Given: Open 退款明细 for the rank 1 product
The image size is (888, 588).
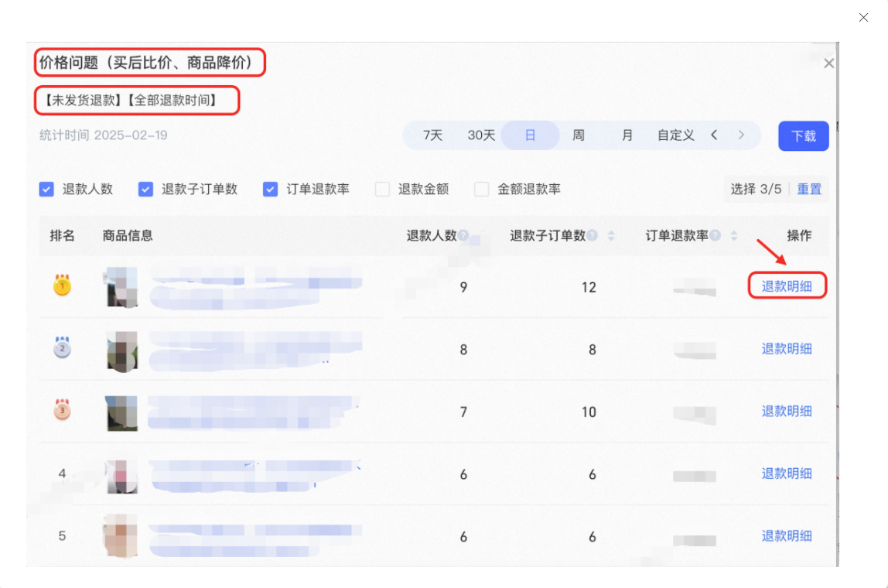Looking at the screenshot, I should click(787, 286).
